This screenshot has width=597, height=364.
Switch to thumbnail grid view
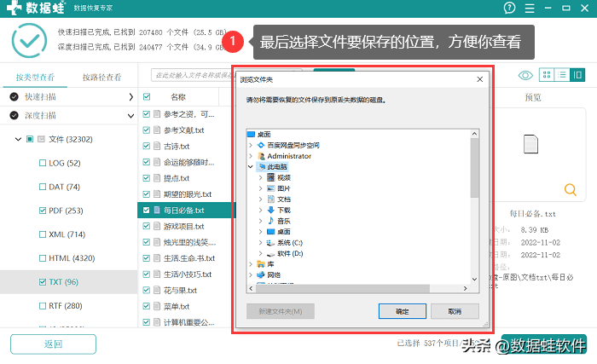pyautogui.click(x=547, y=75)
